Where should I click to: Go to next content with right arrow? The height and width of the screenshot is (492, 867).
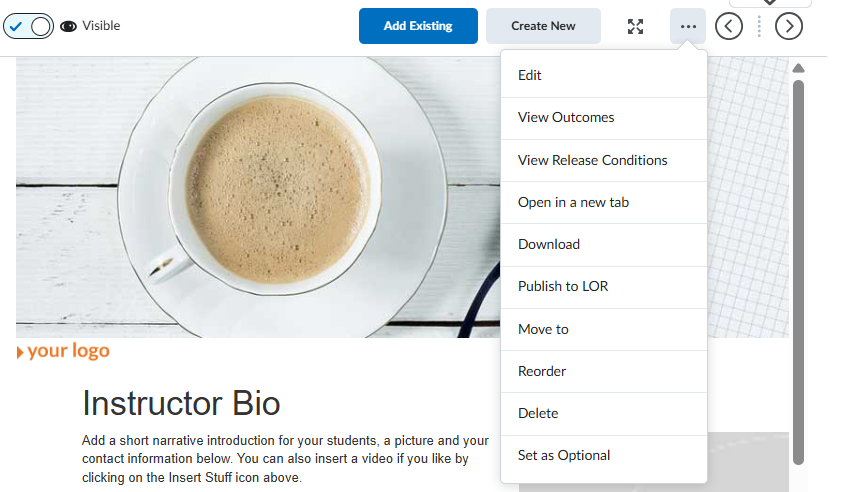tap(789, 26)
